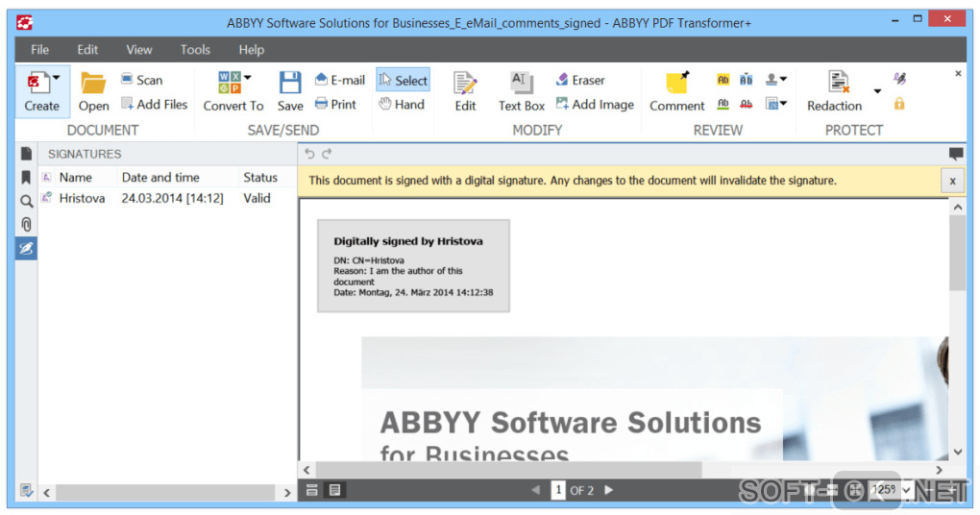Select the Hristova signature row
The image size is (980, 515).
pyautogui.click(x=167, y=198)
